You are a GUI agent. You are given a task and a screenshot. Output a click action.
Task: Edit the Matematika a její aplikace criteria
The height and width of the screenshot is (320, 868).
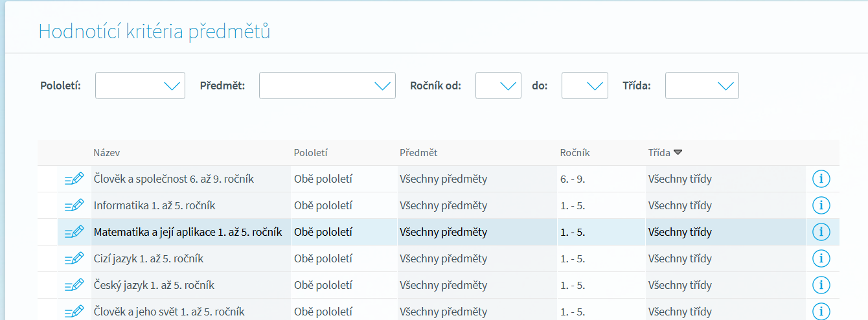74,232
